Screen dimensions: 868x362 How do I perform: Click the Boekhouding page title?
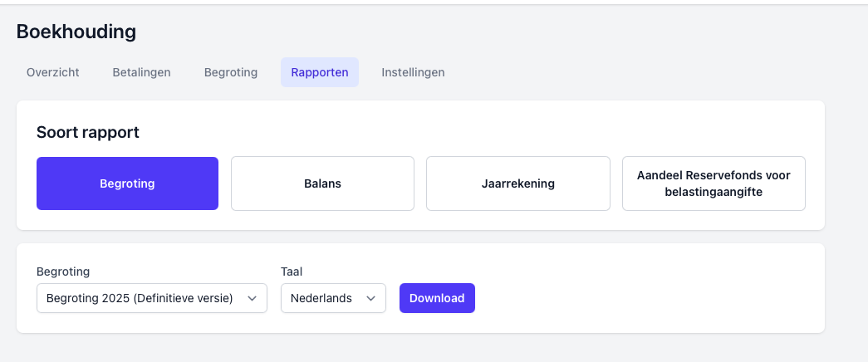(76, 32)
